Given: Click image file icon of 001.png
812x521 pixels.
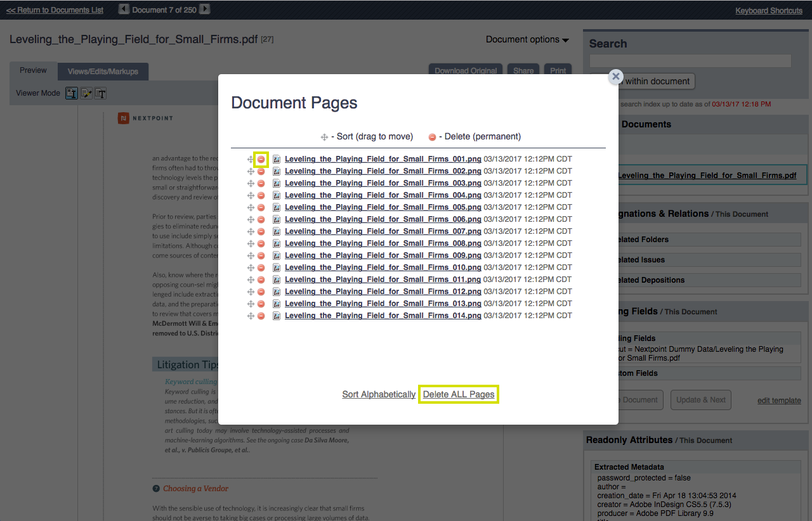Looking at the screenshot, I should [277, 159].
